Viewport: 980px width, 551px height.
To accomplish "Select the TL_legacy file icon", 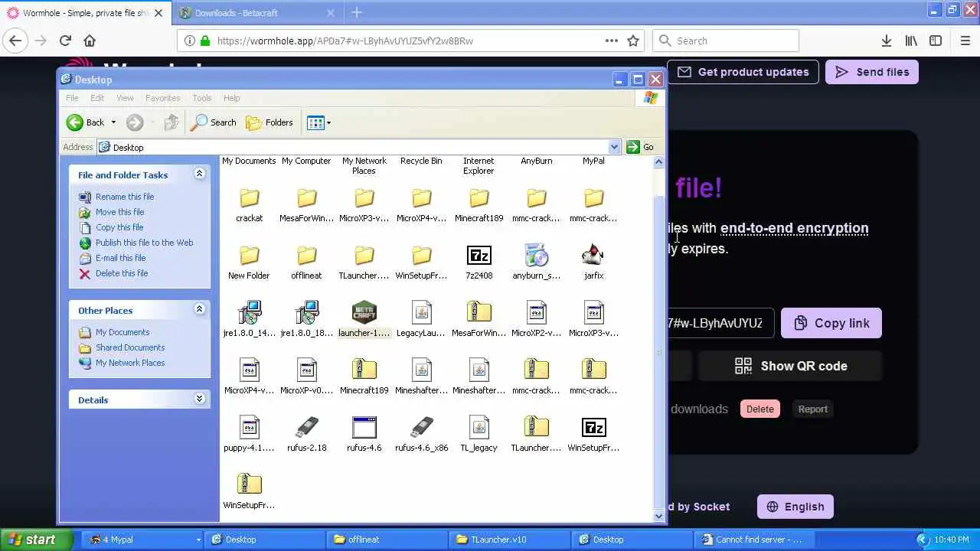I will 479,428.
